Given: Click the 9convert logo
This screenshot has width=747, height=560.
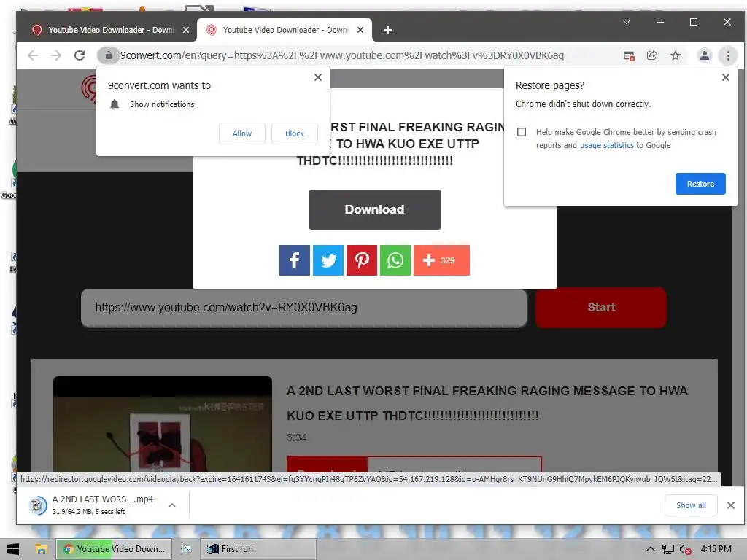Looking at the screenshot, I should 90,88.
